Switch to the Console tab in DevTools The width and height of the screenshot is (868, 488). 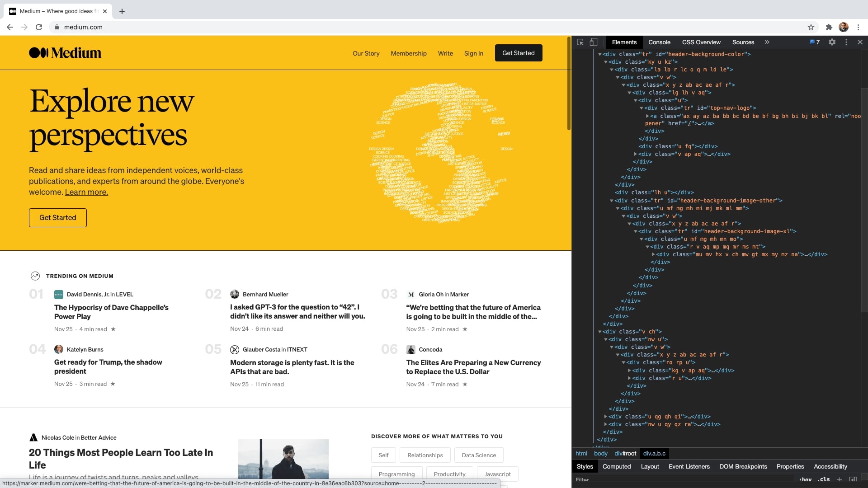coord(659,42)
